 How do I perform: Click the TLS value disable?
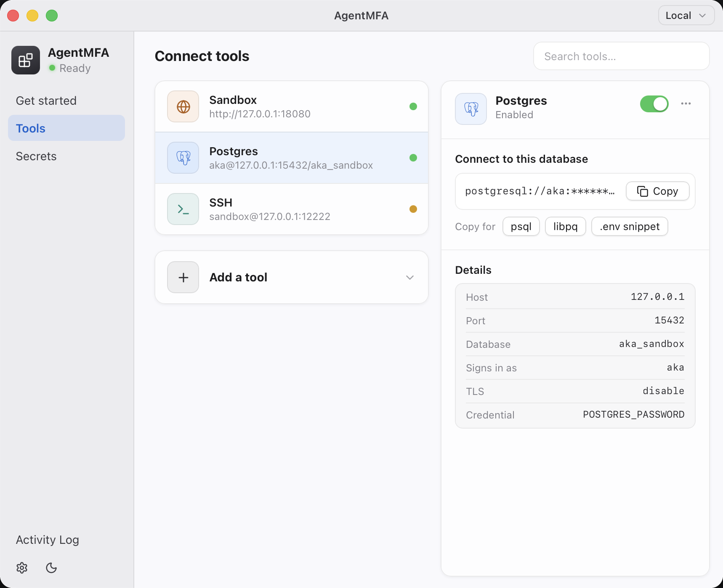[663, 391]
